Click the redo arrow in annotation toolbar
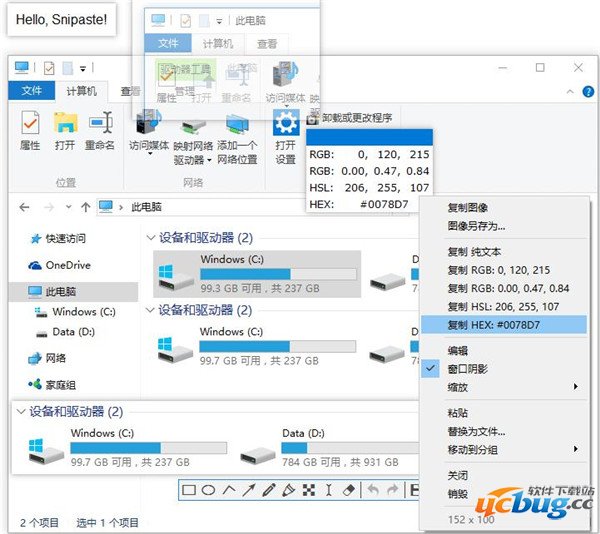The width and height of the screenshot is (600, 534). point(393,490)
